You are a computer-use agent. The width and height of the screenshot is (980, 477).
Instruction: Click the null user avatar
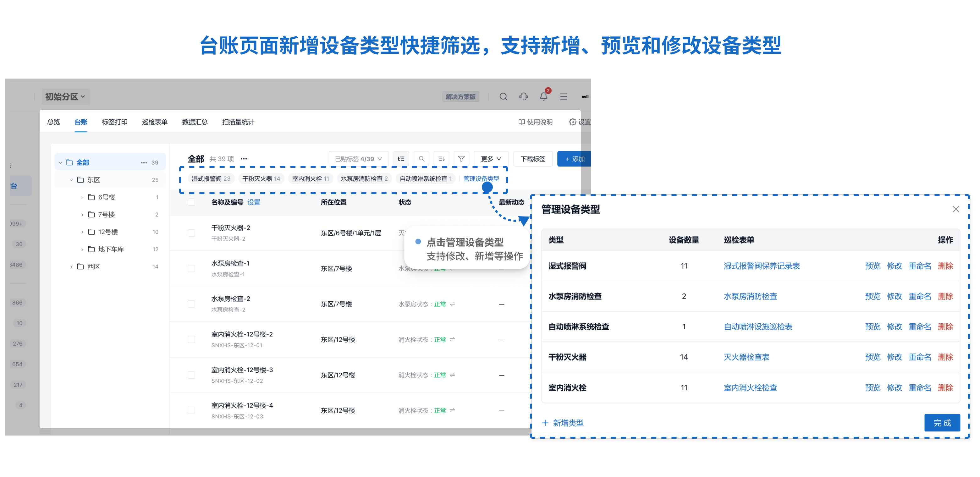585,96
